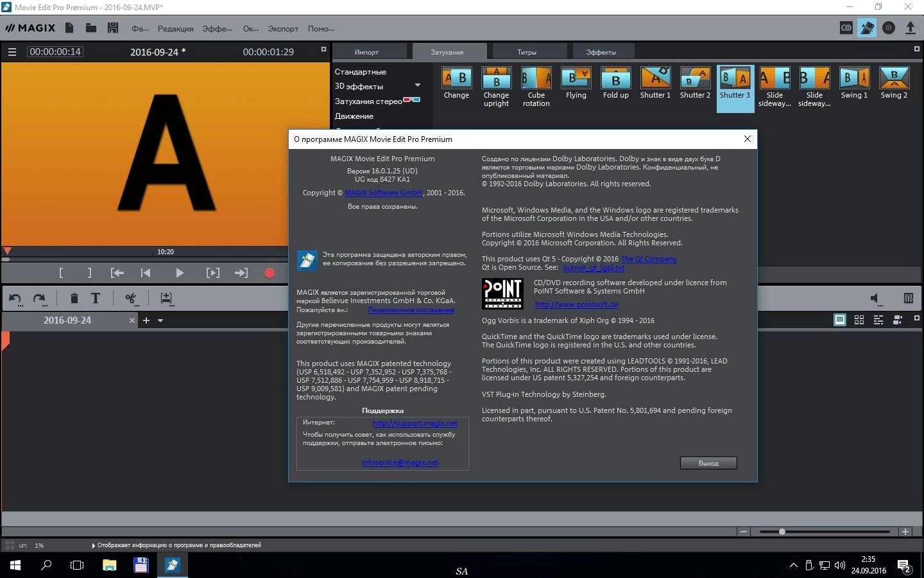Image resolution: width=924 pixels, height=578 pixels.
Task: Start playback with the Play button
Action: [x=180, y=273]
